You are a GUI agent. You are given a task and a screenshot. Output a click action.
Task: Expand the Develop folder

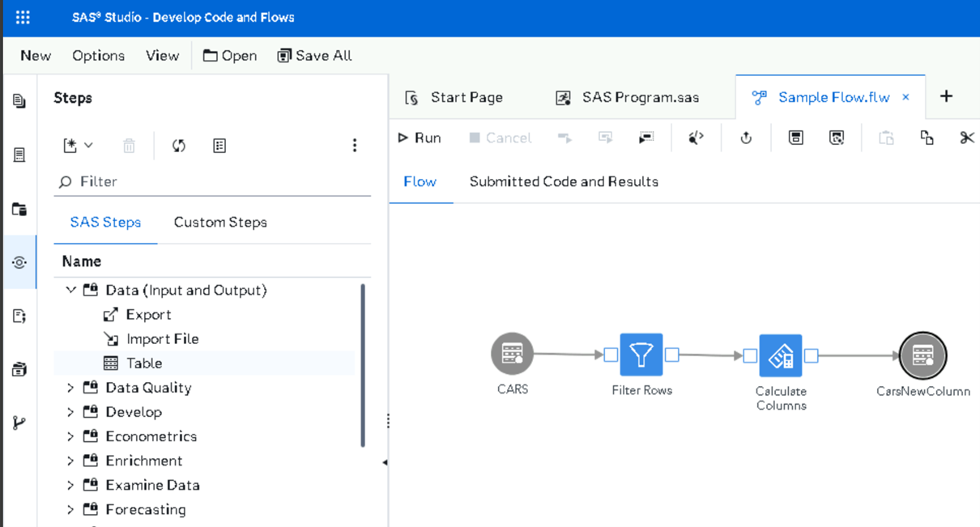click(x=70, y=412)
